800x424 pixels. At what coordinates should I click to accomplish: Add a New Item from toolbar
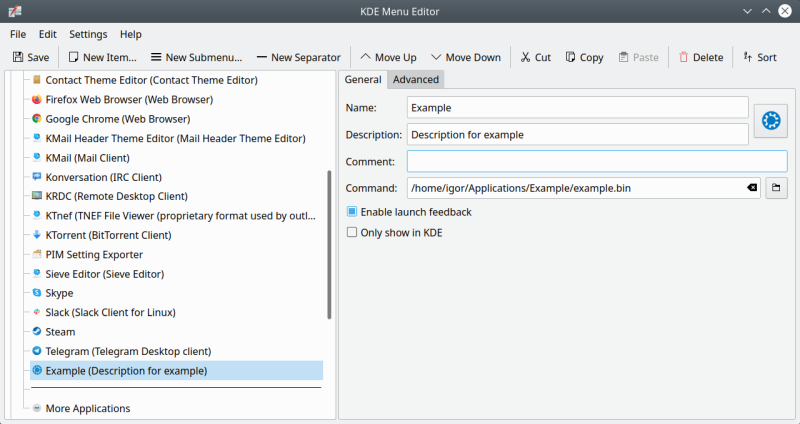pyautogui.click(x=100, y=57)
